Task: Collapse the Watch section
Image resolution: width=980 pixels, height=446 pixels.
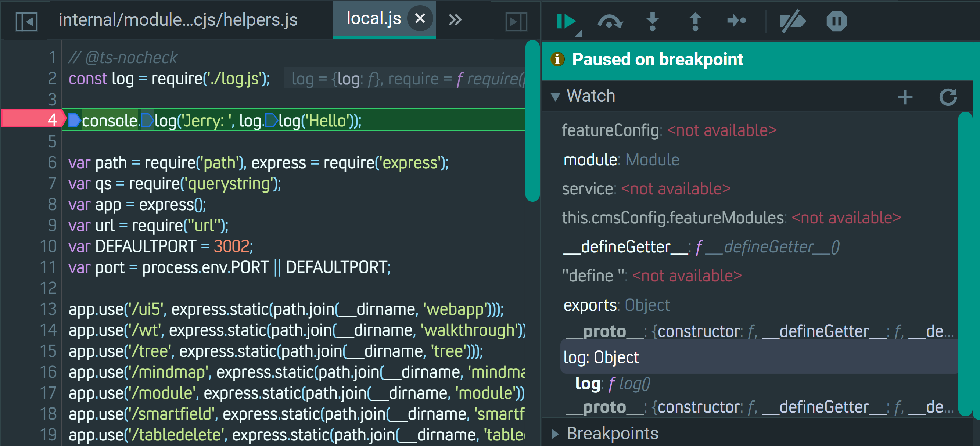Action: point(556,97)
